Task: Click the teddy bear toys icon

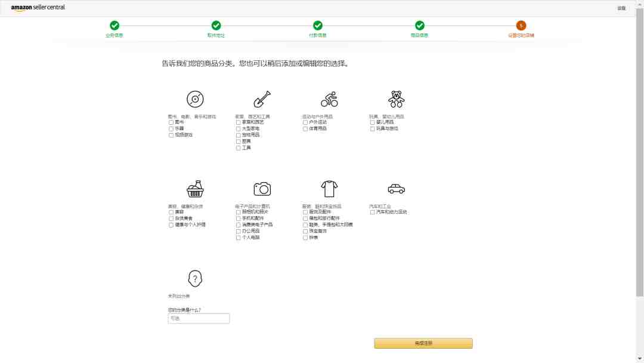Action: (396, 99)
